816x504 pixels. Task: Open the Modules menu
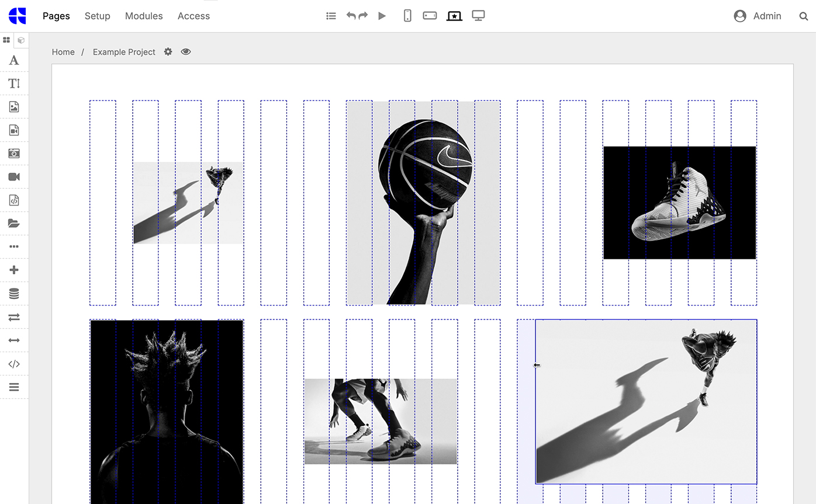144,16
